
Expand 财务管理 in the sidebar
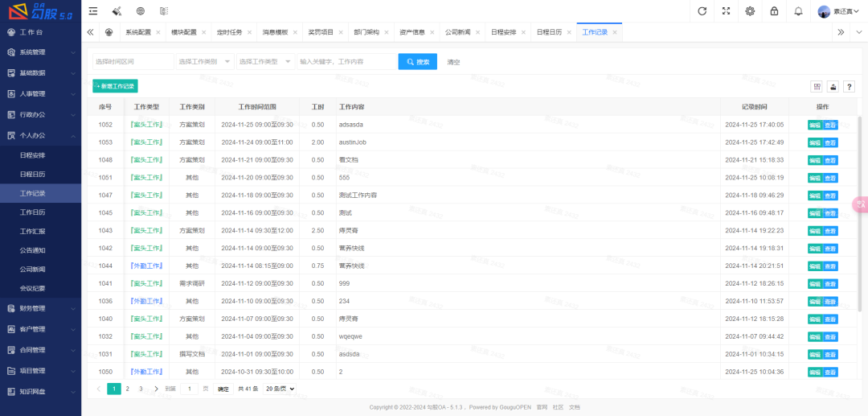(x=40, y=308)
